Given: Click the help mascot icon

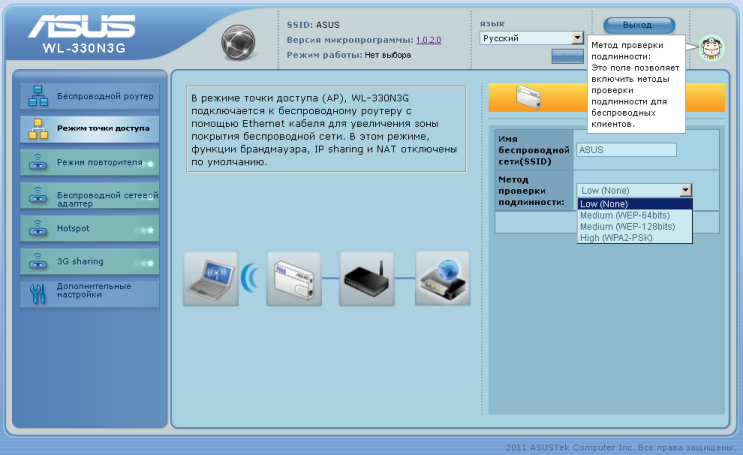Looking at the screenshot, I should pos(712,47).
